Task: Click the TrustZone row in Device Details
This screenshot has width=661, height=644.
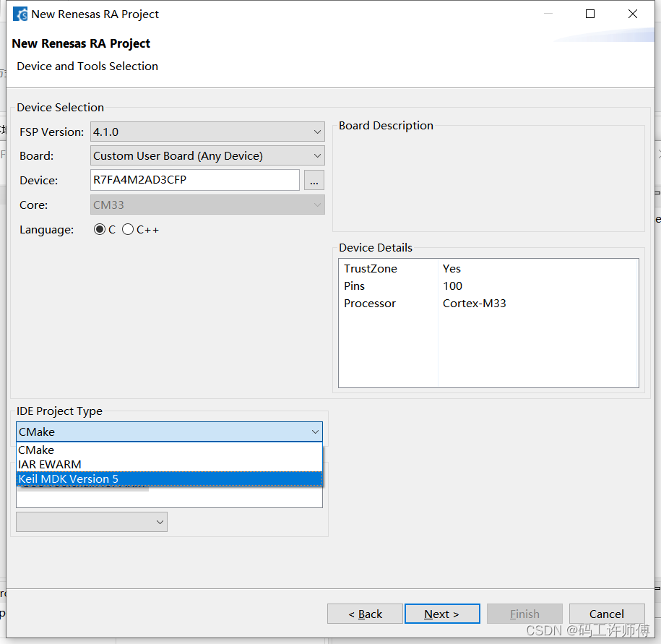Action: pyautogui.click(x=488, y=269)
